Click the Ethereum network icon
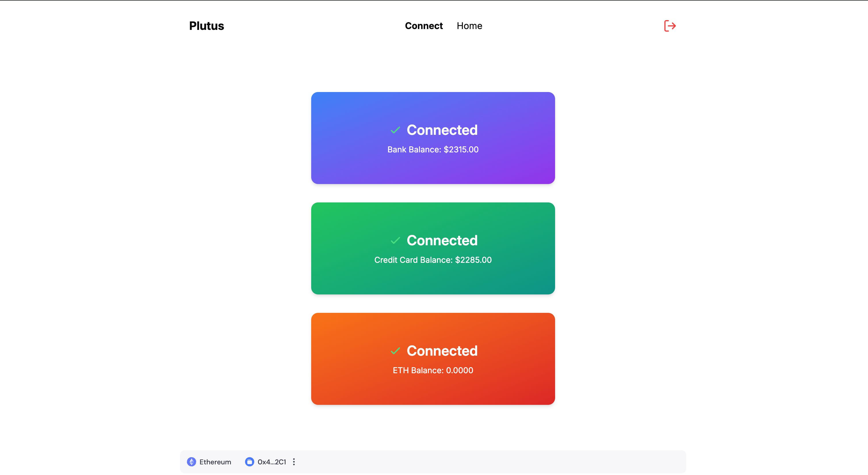Image resolution: width=868 pixels, height=475 pixels. (x=191, y=462)
